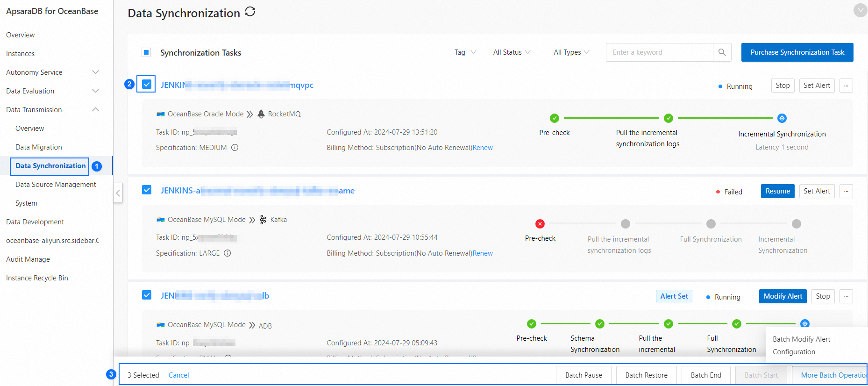This screenshot has height=386, width=868.
Task: Open System under Data Transmission
Action: coord(26,203)
